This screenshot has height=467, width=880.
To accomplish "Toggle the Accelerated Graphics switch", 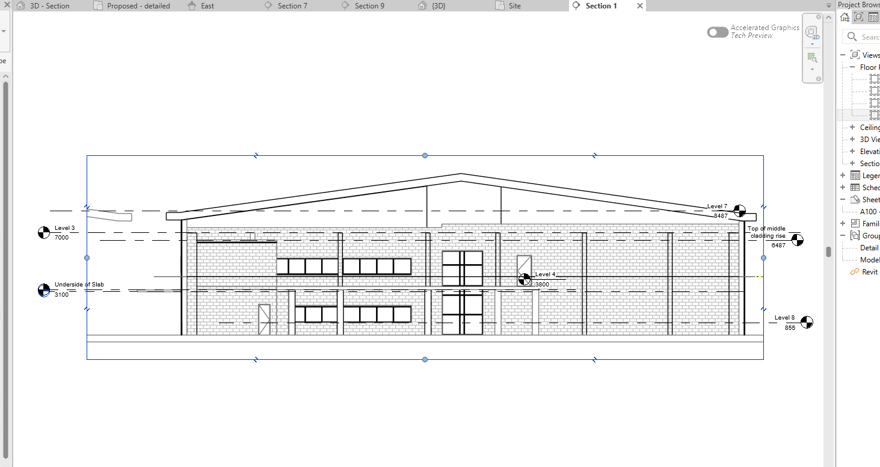I will [717, 32].
